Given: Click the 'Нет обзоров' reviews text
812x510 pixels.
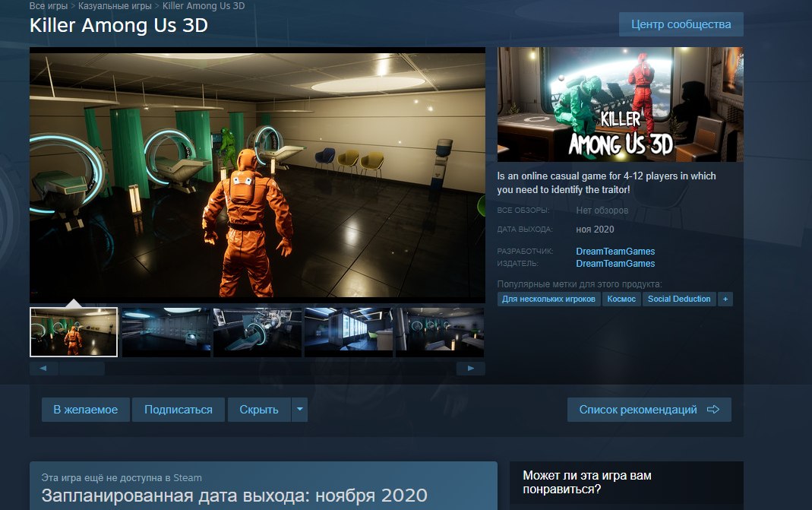Looking at the screenshot, I should coord(602,211).
